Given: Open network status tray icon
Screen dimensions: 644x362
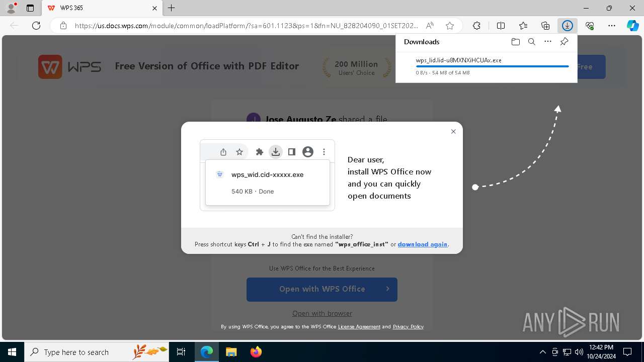Looking at the screenshot, I should coord(567,352).
